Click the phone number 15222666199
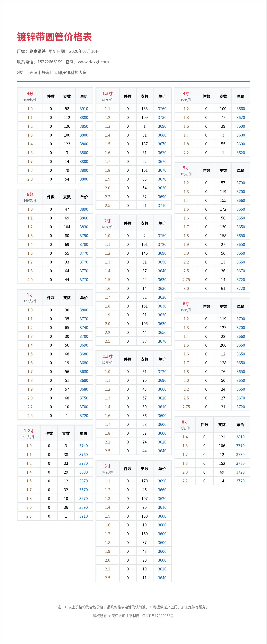This screenshot has height=644, width=267. point(50,62)
